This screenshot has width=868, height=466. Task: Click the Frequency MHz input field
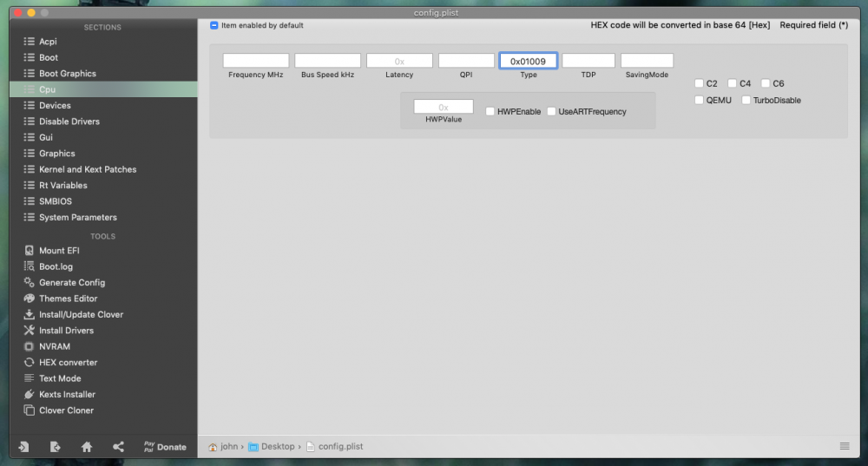click(x=256, y=61)
